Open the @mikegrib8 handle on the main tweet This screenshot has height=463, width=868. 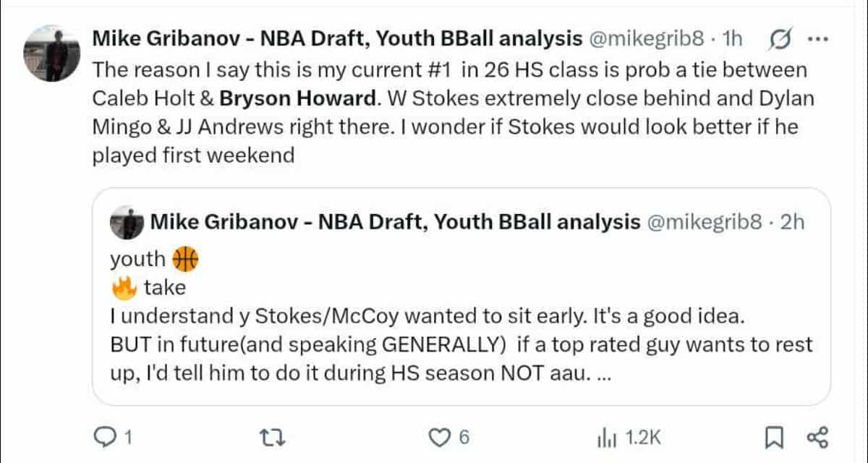point(647,39)
